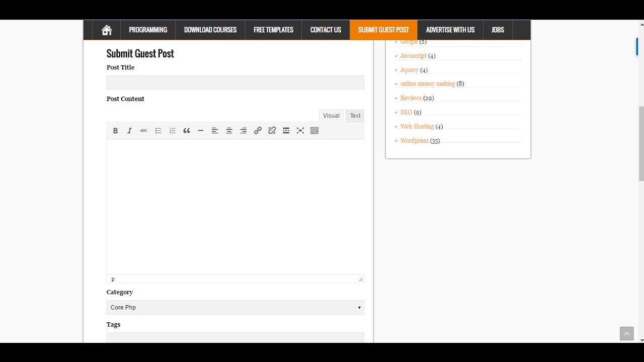Screen dimensions: 644x362
Task: Align text left in editor
Action: (215, 131)
